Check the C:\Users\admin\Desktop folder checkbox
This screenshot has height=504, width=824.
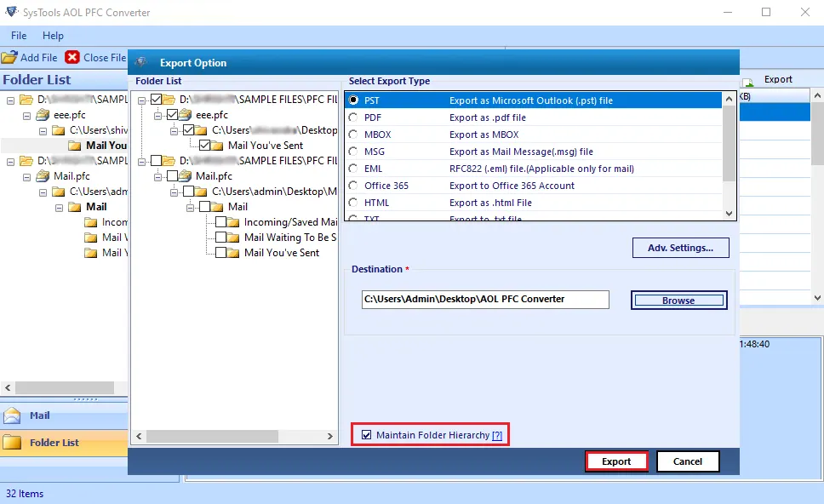tap(188, 192)
